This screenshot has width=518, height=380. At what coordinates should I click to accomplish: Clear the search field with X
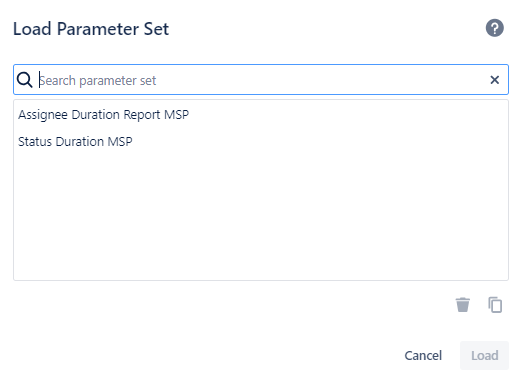(495, 80)
